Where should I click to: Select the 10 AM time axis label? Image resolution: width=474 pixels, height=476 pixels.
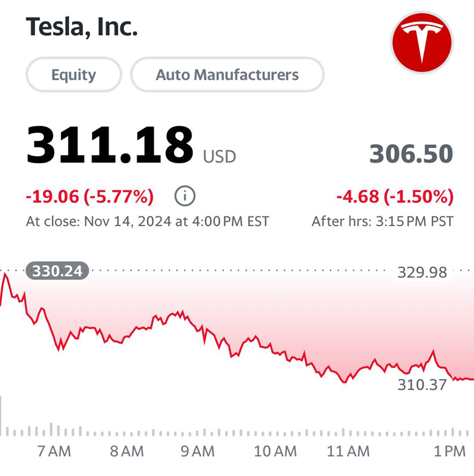point(275,451)
